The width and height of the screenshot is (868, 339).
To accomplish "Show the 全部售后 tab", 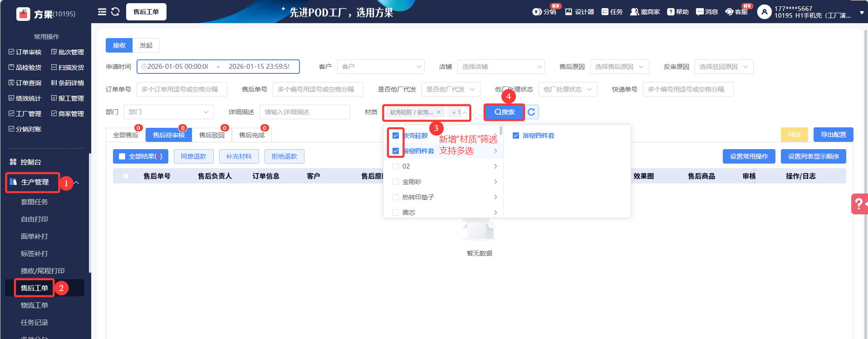I will click(x=126, y=135).
